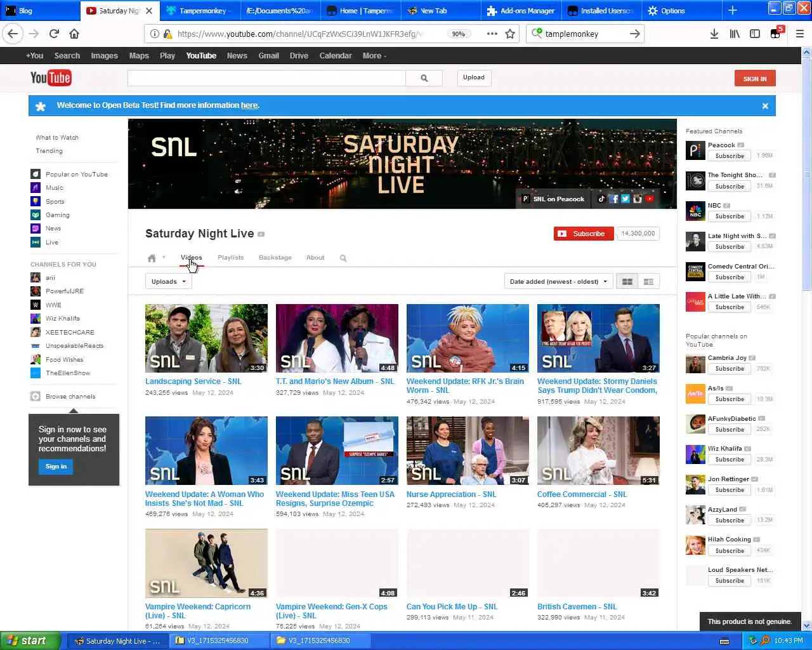
Task: Open SNL Facebook icon on banner
Action: click(x=613, y=199)
